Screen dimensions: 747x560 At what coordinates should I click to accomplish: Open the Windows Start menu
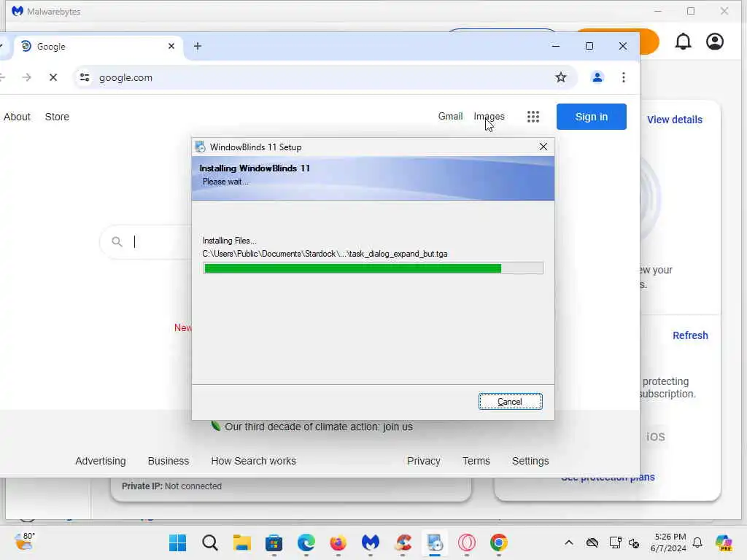(x=178, y=542)
